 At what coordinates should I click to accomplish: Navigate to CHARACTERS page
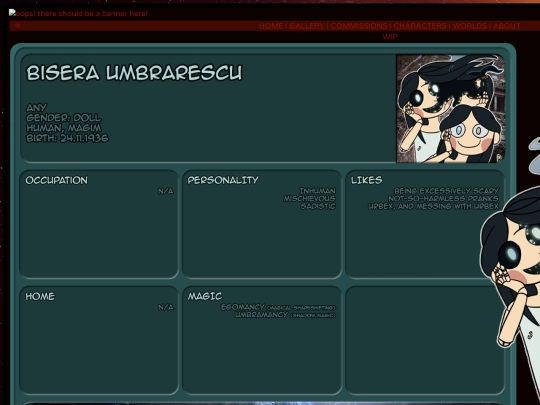(x=420, y=26)
